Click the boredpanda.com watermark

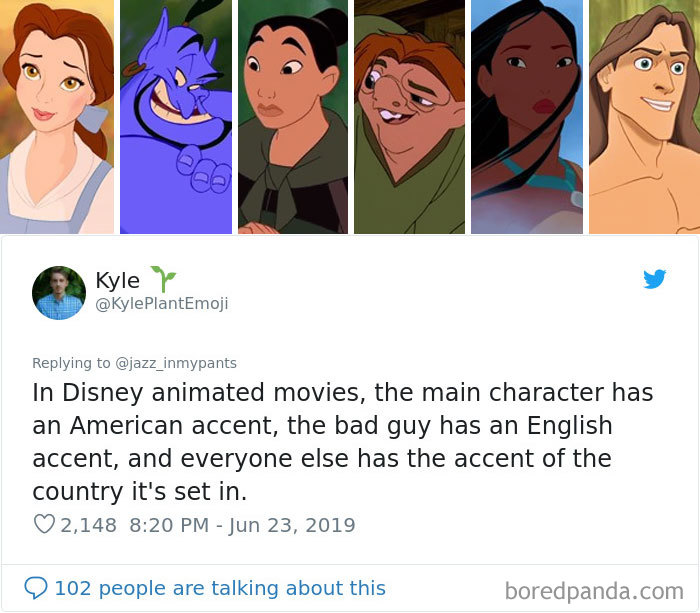(594, 592)
